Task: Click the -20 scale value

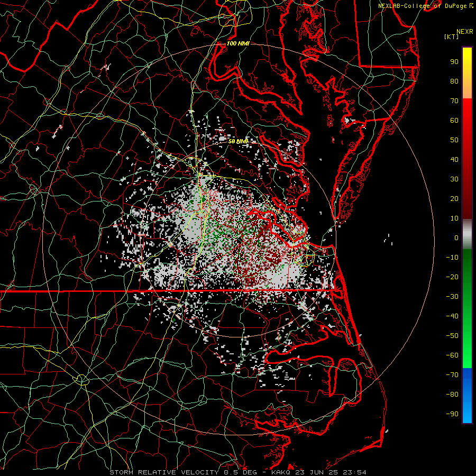Action: pyautogui.click(x=452, y=277)
